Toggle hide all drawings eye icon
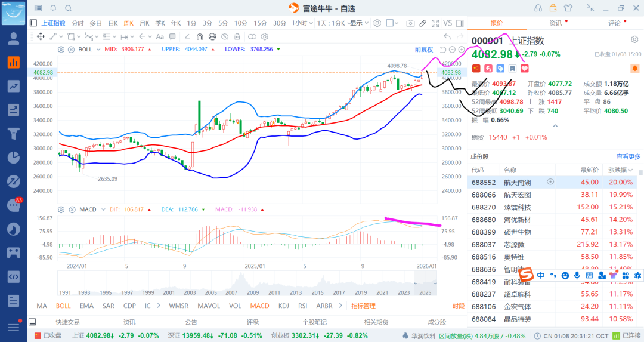 (x=225, y=36)
